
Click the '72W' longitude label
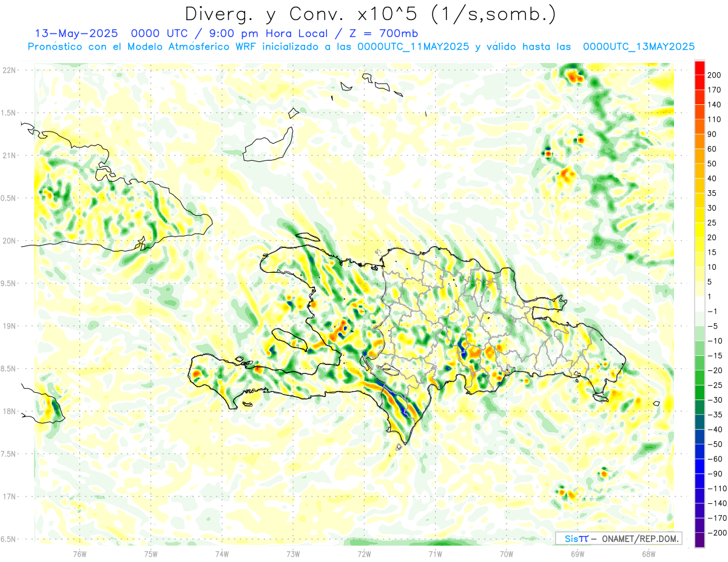pos(364,553)
